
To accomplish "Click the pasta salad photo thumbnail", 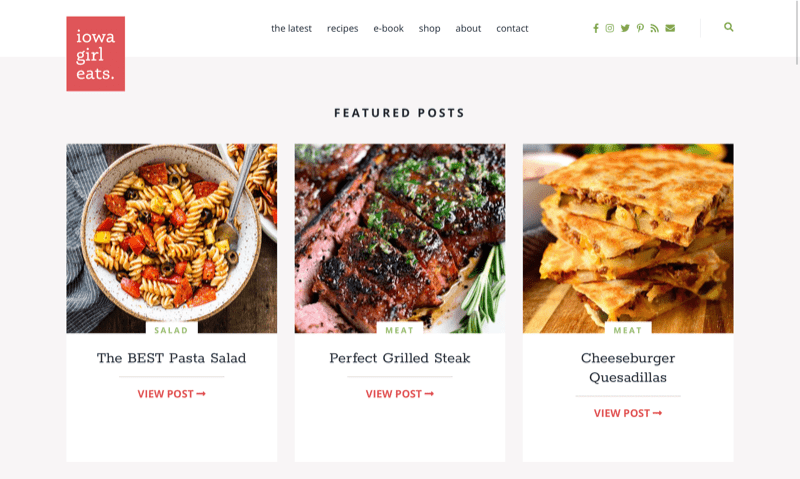I will point(171,238).
